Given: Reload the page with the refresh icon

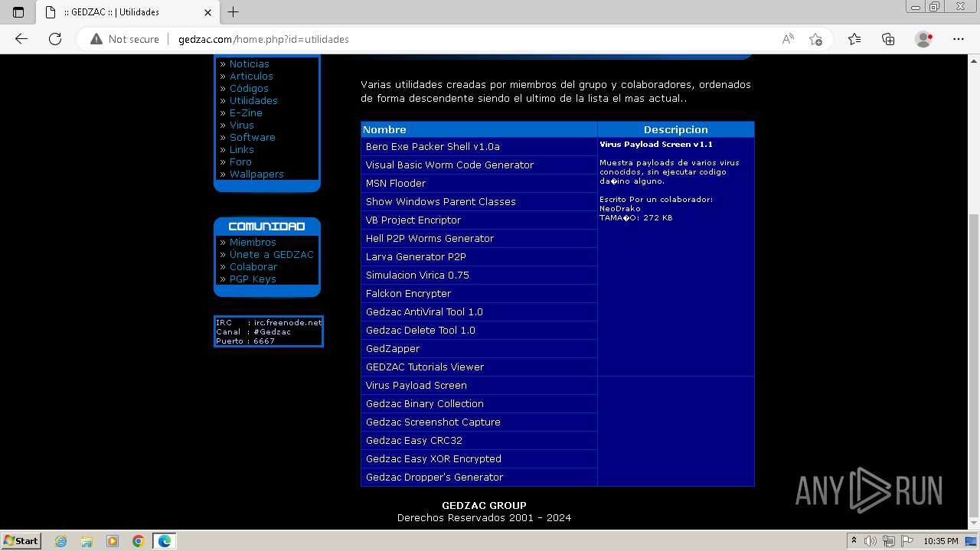Looking at the screenshot, I should pos(55,39).
